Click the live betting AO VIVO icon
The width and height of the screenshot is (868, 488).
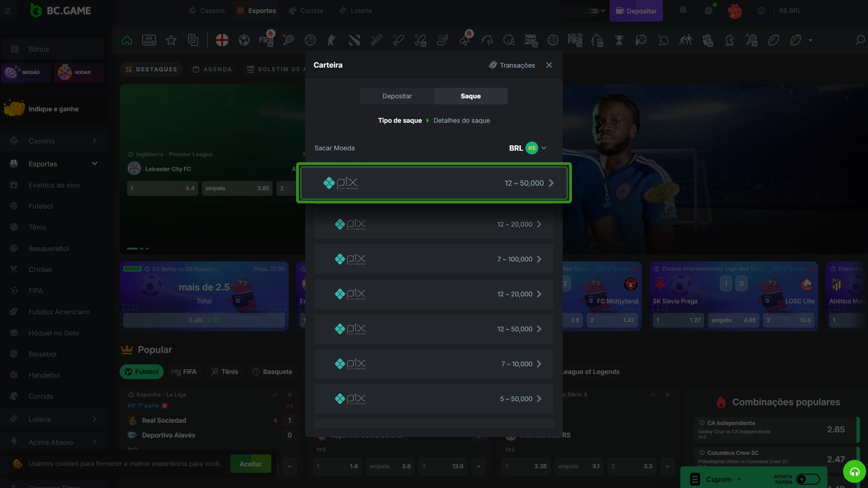[149, 40]
